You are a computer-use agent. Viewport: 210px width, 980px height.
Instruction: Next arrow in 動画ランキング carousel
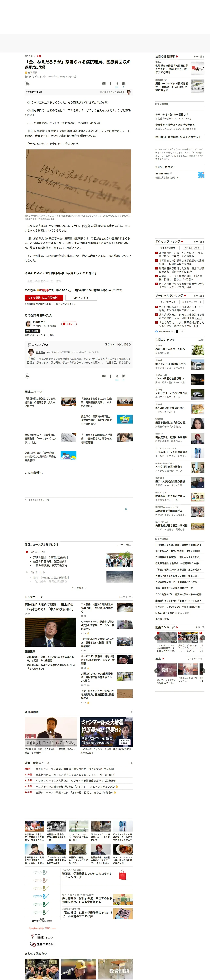203,638
